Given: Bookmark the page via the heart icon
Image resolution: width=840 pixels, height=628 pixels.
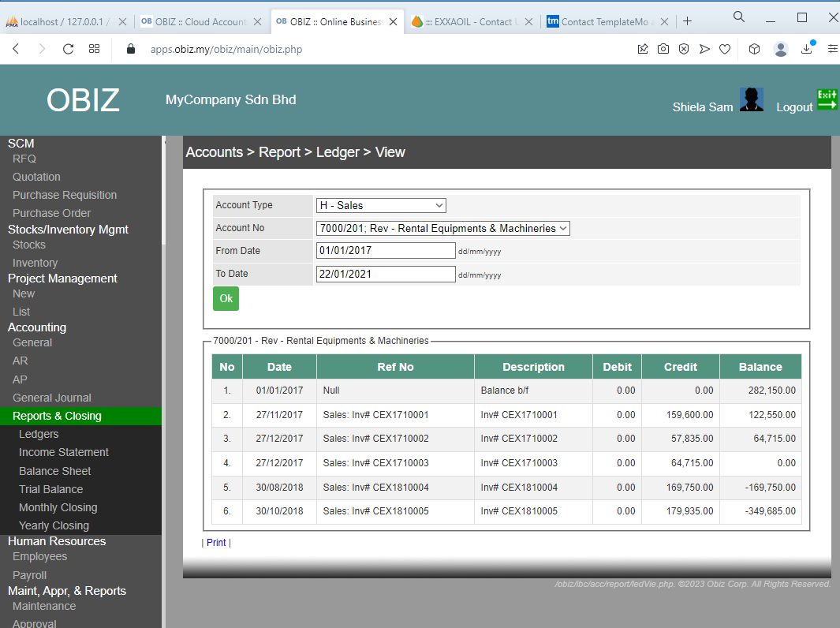Looking at the screenshot, I should (x=725, y=48).
